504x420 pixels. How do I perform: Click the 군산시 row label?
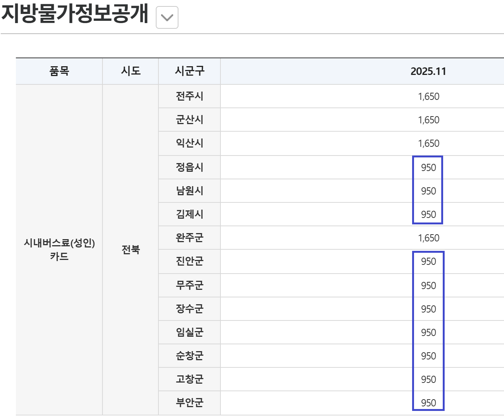tap(189, 120)
